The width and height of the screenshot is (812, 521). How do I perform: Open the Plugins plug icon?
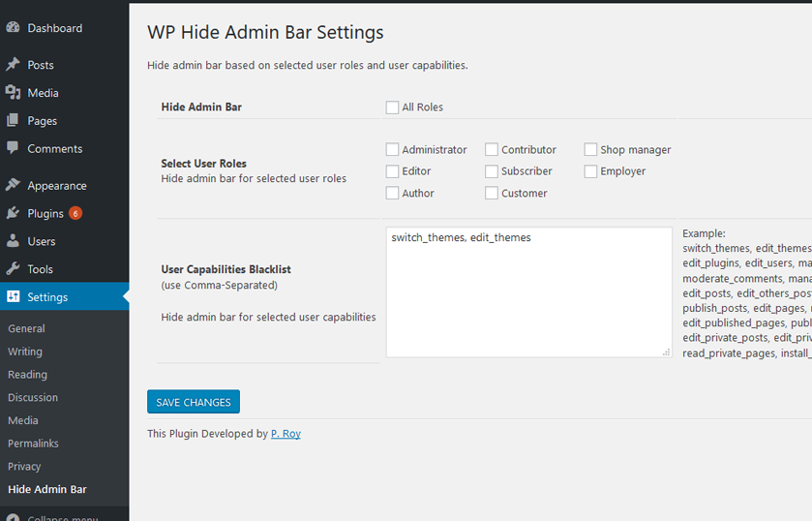(x=13, y=213)
